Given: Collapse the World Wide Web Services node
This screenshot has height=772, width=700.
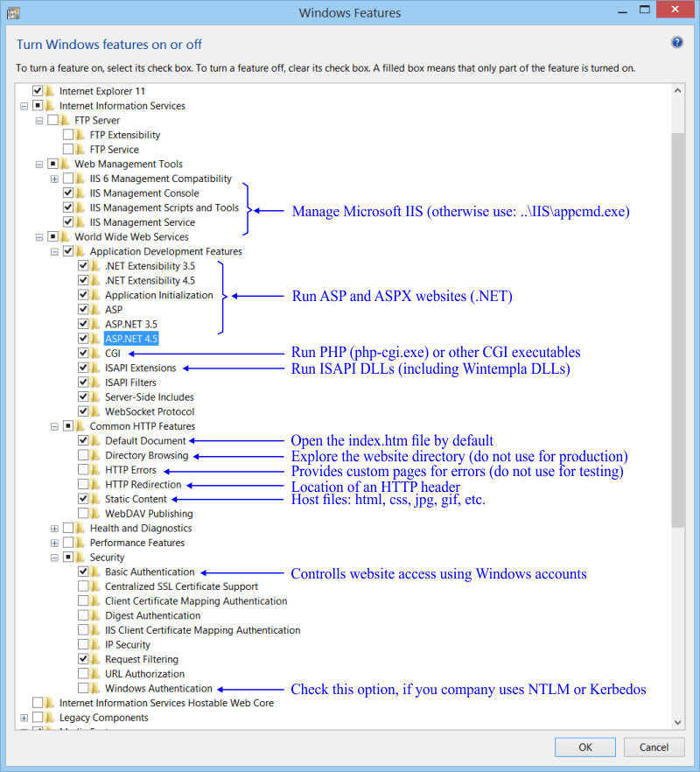Looking at the screenshot, I should 39,237.
